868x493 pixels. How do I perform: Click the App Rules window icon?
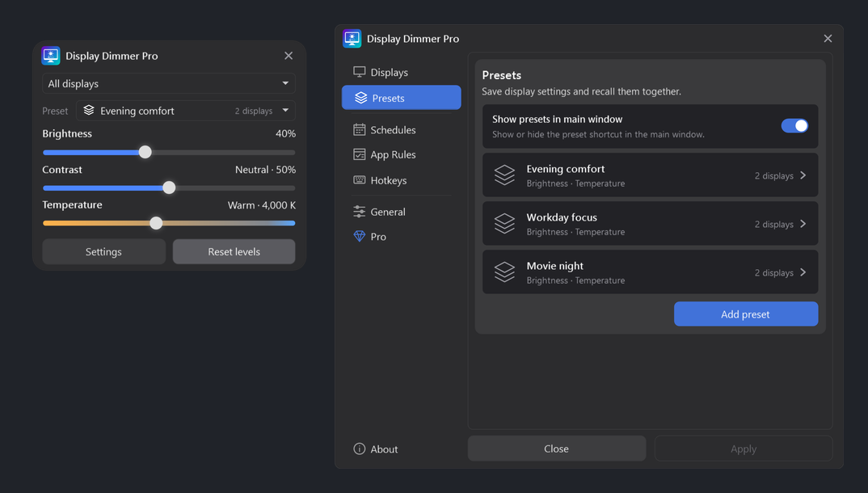(360, 154)
